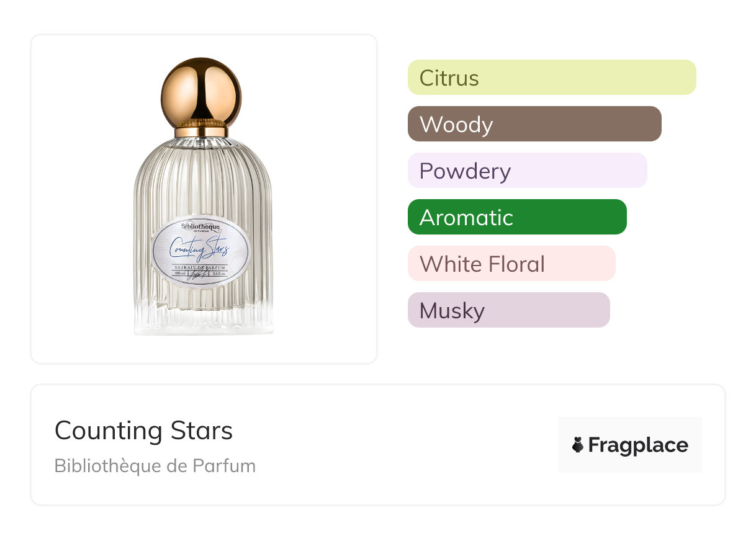Viewport: 756px width, 536px height.
Task: Click the Fragplace perfume bottle logo icon
Action: coord(578,445)
